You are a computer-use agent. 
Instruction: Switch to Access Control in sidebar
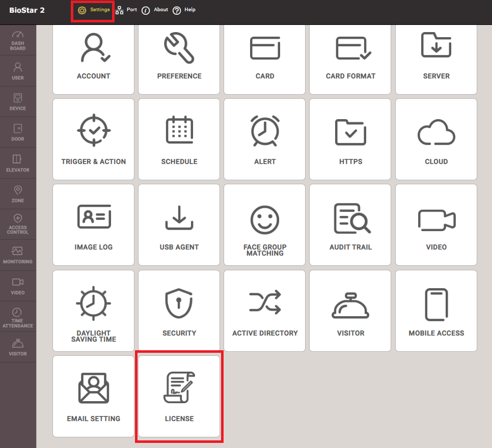18,224
